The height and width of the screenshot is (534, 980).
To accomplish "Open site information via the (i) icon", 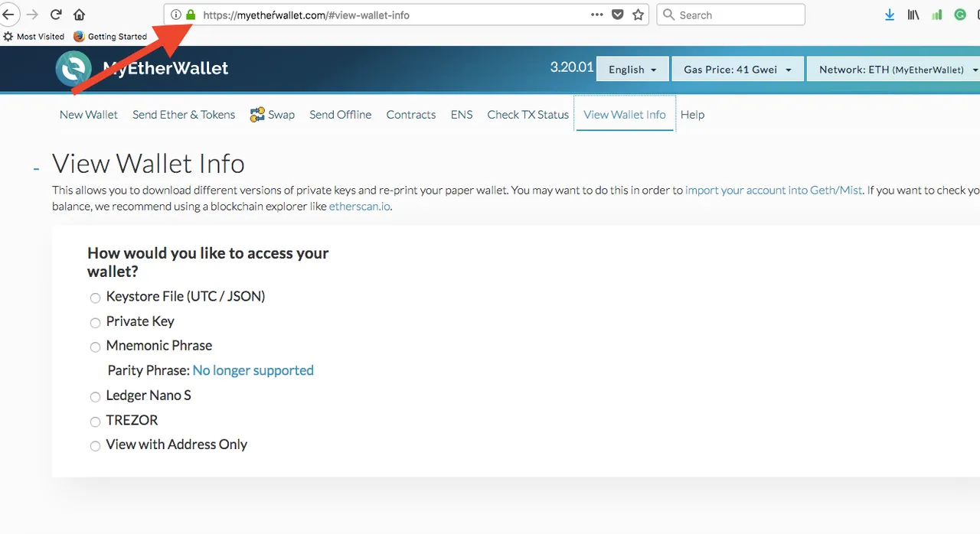I will [x=176, y=15].
